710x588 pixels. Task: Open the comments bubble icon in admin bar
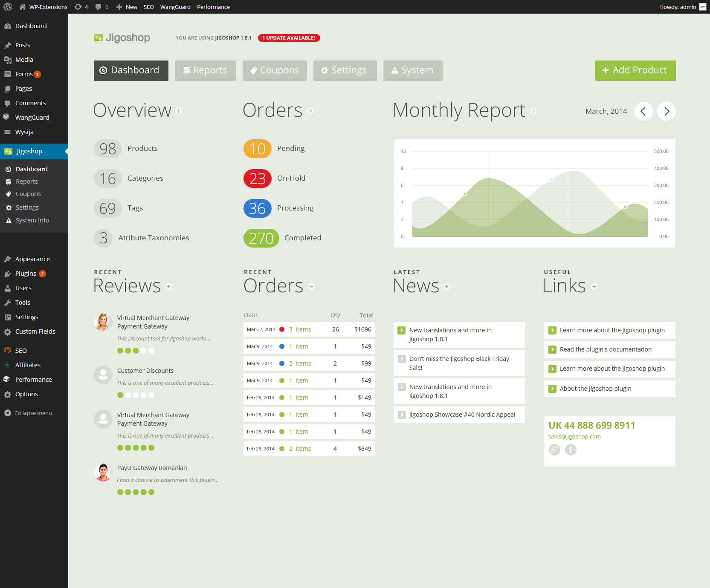click(99, 6)
